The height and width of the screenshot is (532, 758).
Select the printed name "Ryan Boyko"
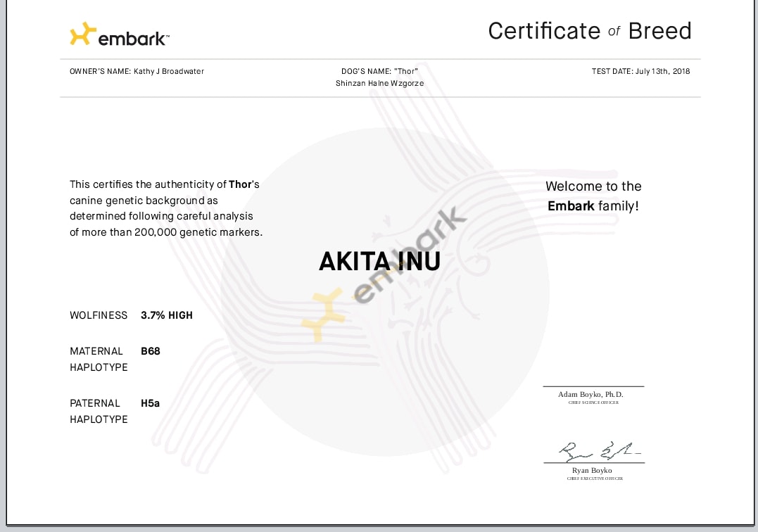(592, 470)
